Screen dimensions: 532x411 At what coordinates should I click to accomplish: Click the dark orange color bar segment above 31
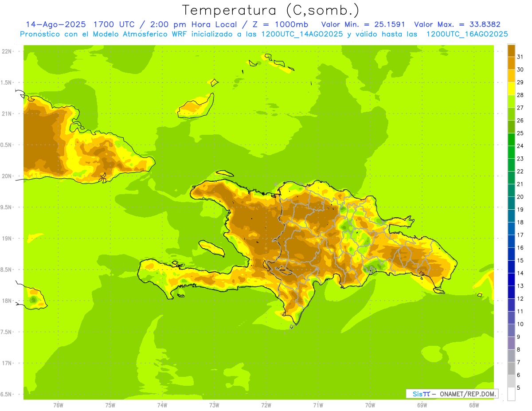(x=511, y=51)
